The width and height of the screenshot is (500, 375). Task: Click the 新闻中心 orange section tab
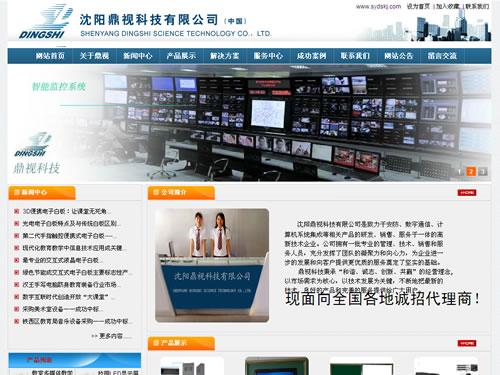(42, 193)
